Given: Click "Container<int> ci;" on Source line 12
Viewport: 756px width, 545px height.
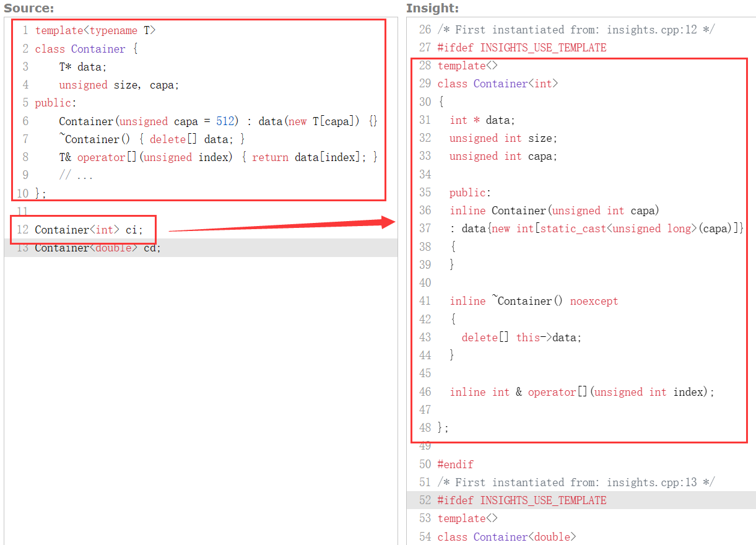Looking at the screenshot, I should click(89, 230).
